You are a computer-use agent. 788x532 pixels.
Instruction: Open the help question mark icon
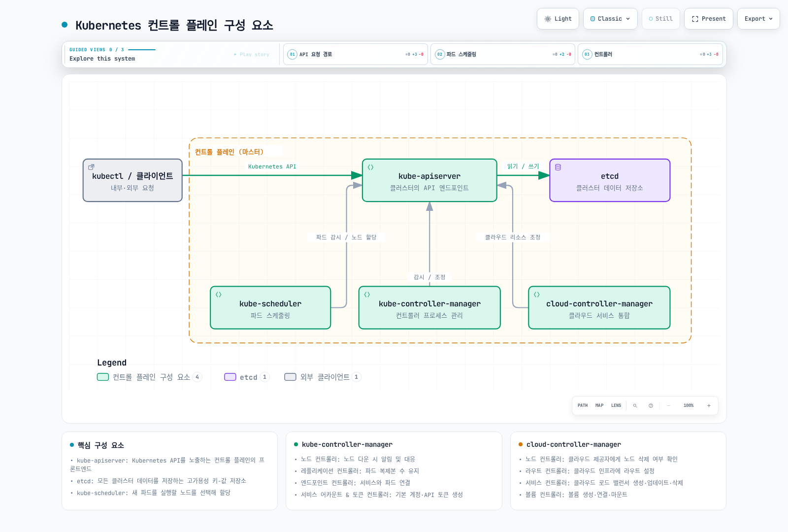(x=651, y=405)
